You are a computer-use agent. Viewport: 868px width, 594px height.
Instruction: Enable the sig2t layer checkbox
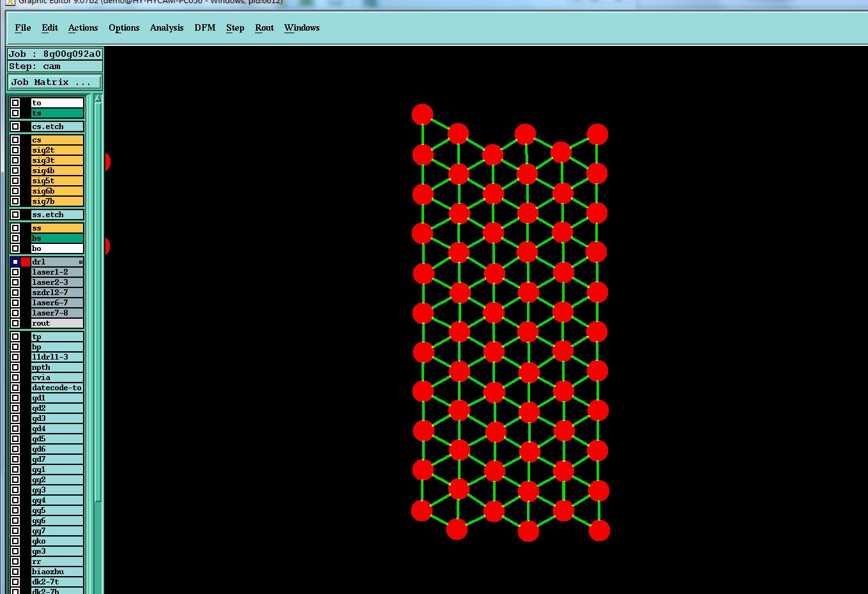[15, 150]
